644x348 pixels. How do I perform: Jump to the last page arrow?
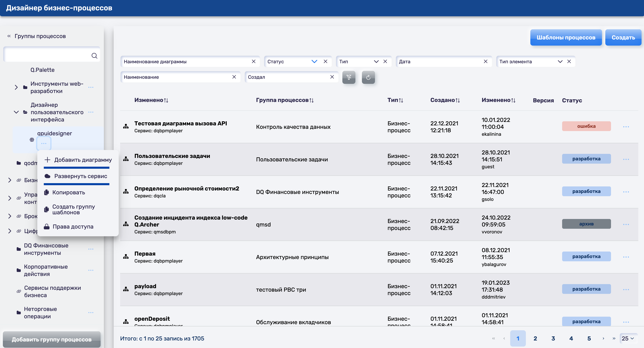(x=614, y=338)
